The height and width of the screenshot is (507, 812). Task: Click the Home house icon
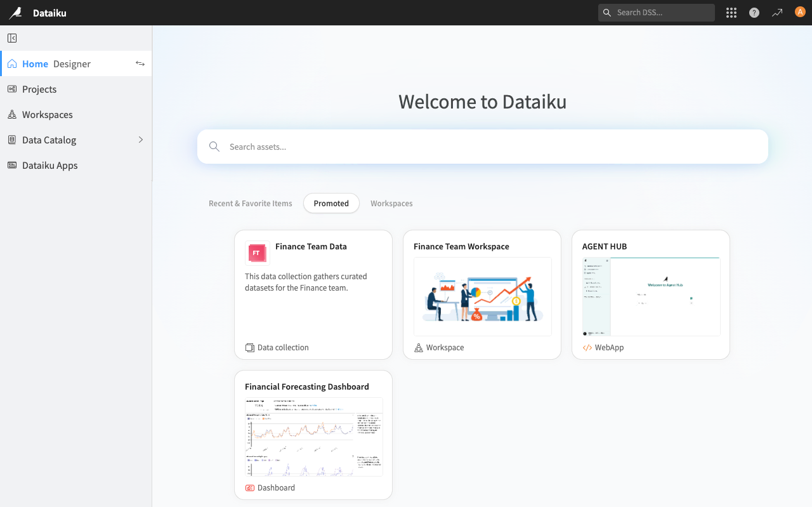12,63
